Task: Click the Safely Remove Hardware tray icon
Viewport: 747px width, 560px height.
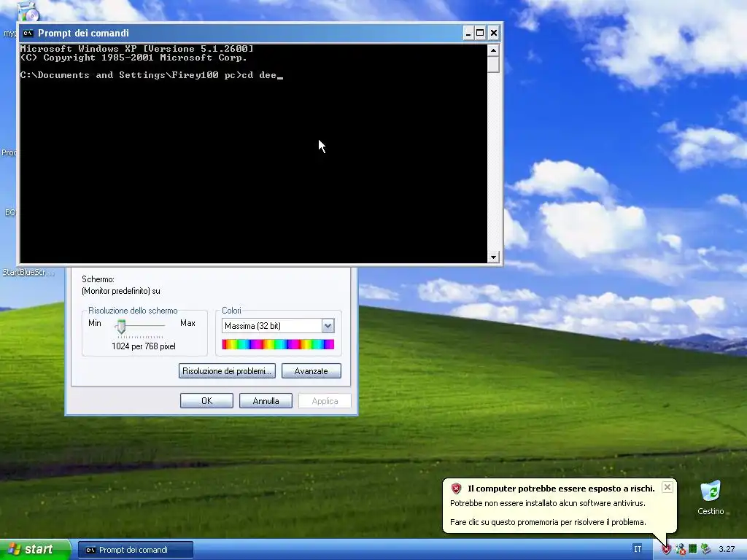Action: click(705, 549)
